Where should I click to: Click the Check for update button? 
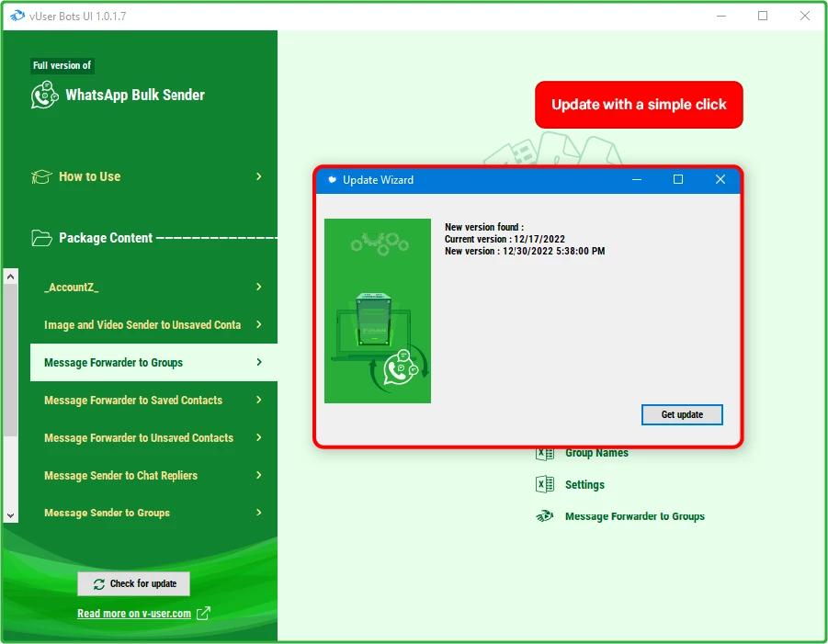click(133, 583)
